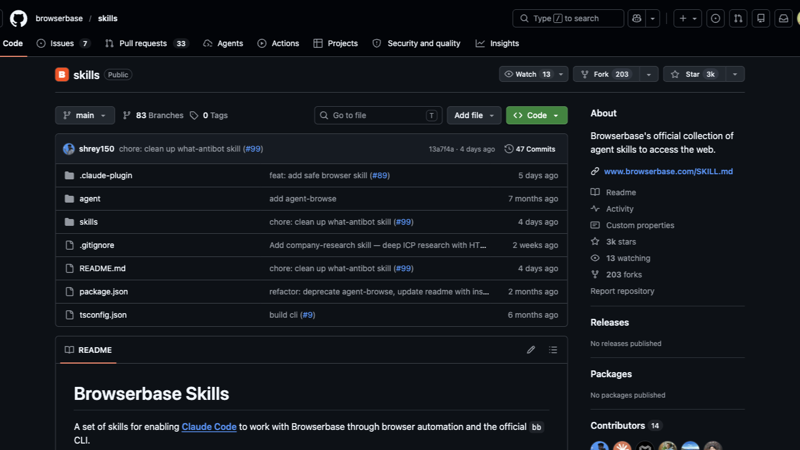Open the skills breadcrumb link

[108, 18]
